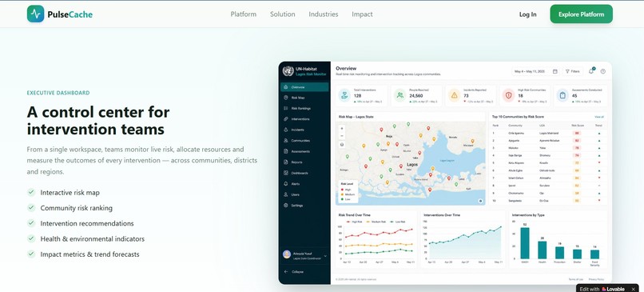Click the Assessments document icon in sidebar

click(286, 151)
